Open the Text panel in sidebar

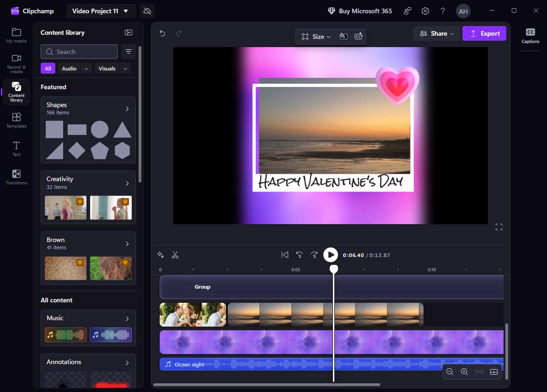[x=16, y=148]
